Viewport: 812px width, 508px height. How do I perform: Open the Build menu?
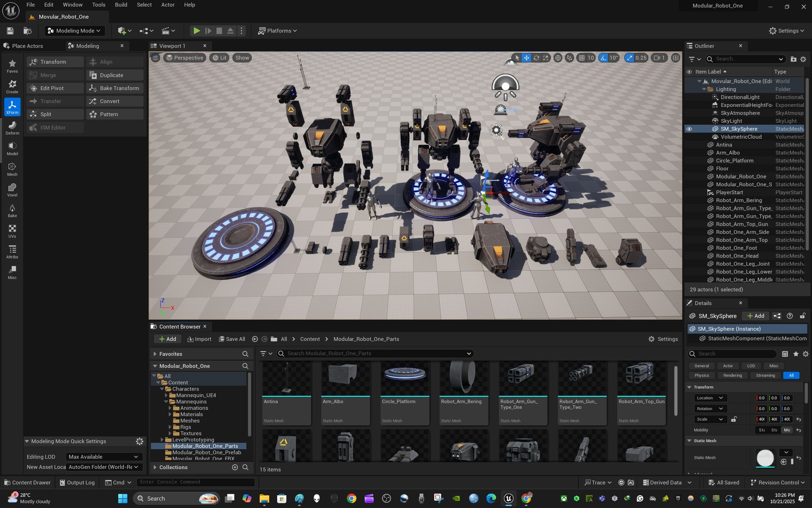click(121, 5)
